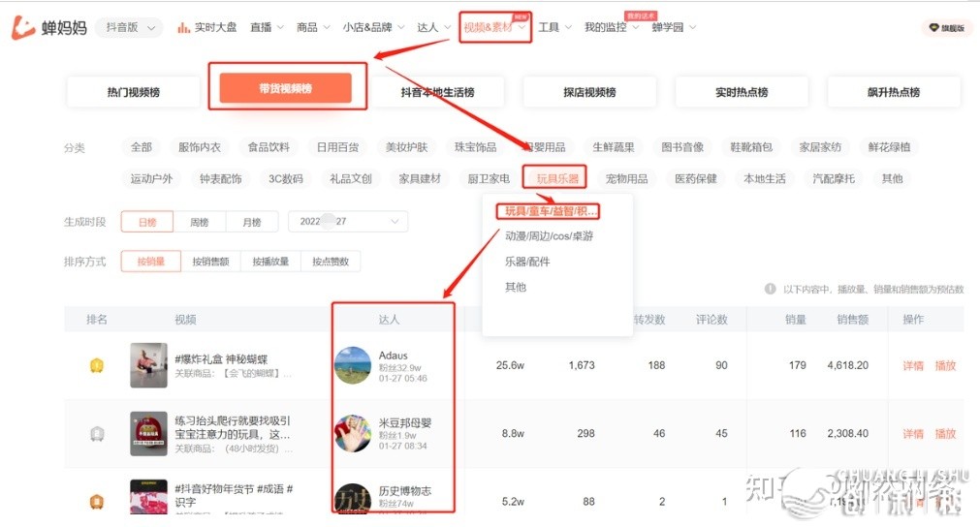Switch to 带货视频榜 tab
980x527 pixels.
285,88
